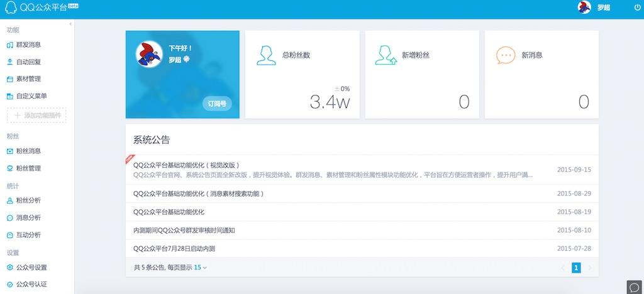Click the ±0% change indicator
This screenshot has height=294, width=644.
click(x=342, y=89)
